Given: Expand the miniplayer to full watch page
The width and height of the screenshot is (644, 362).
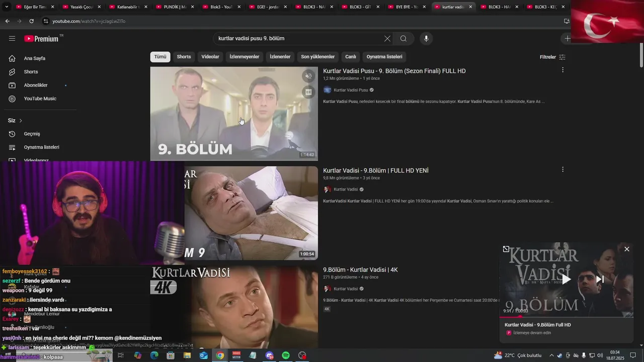Looking at the screenshot, I should point(506,249).
